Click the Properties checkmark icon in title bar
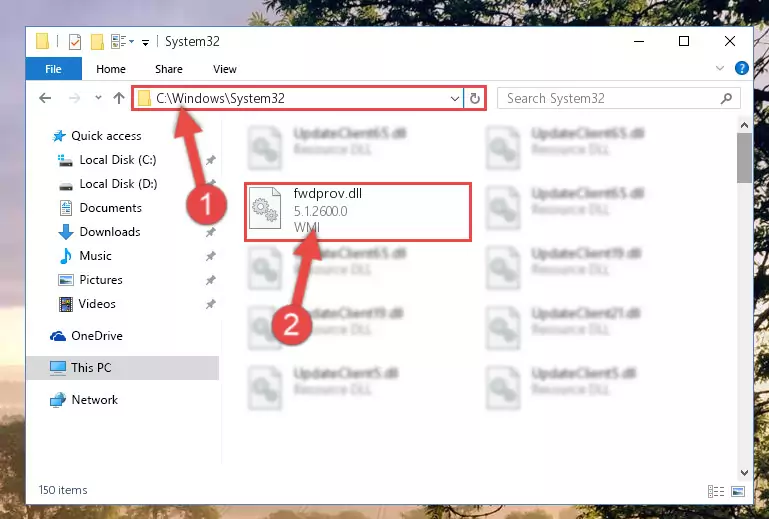This screenshot has width=769, height=519. tap(75, 42)
